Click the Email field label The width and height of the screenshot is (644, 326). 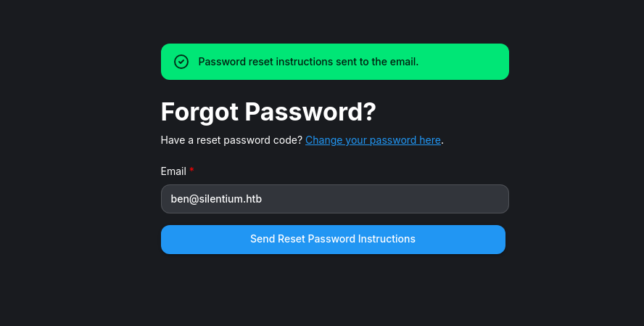173,171
